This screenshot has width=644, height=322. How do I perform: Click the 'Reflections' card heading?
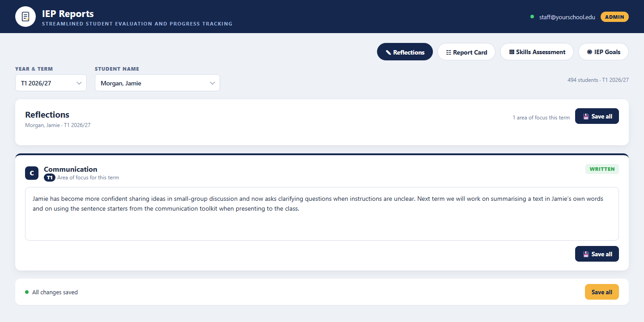(x=47, y=115)
